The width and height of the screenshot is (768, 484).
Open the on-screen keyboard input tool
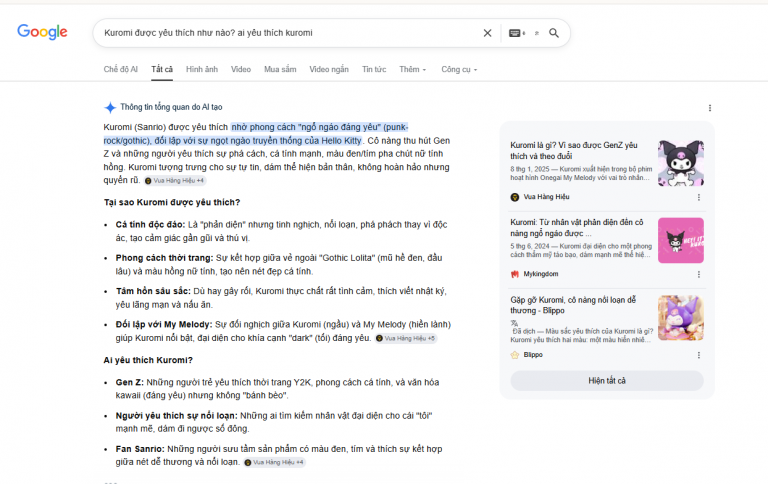pos(516,33)
